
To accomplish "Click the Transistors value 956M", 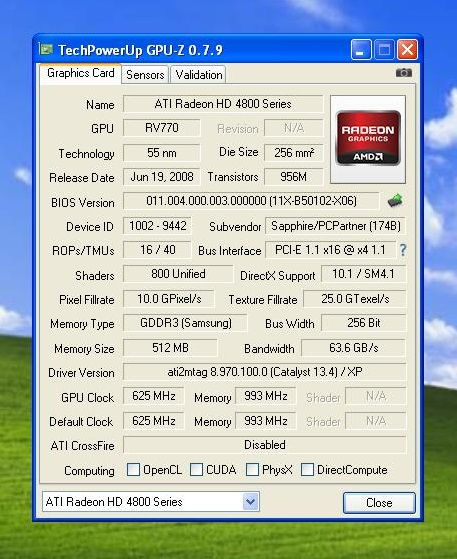I will [x=294, y=177].
